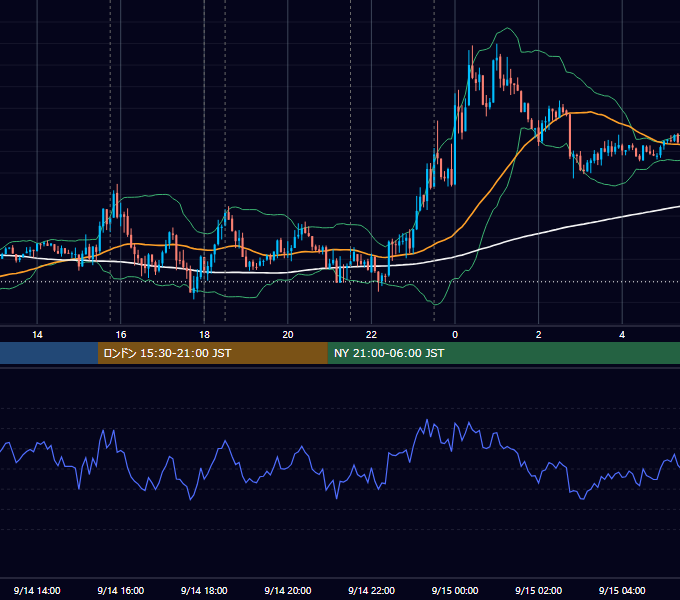680x600 pixels.
Task: Click the '9/15 00:00' time label
Action: click(x=455, y=590)
